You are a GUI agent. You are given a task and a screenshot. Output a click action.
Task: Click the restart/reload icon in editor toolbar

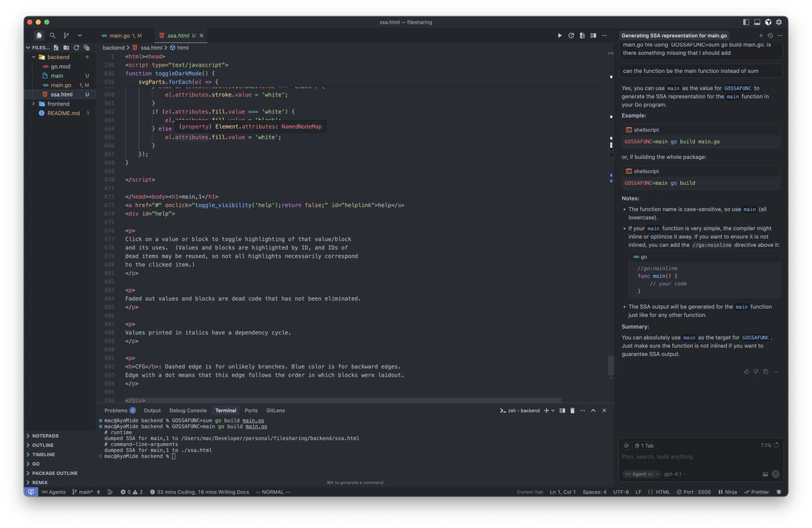571,35
